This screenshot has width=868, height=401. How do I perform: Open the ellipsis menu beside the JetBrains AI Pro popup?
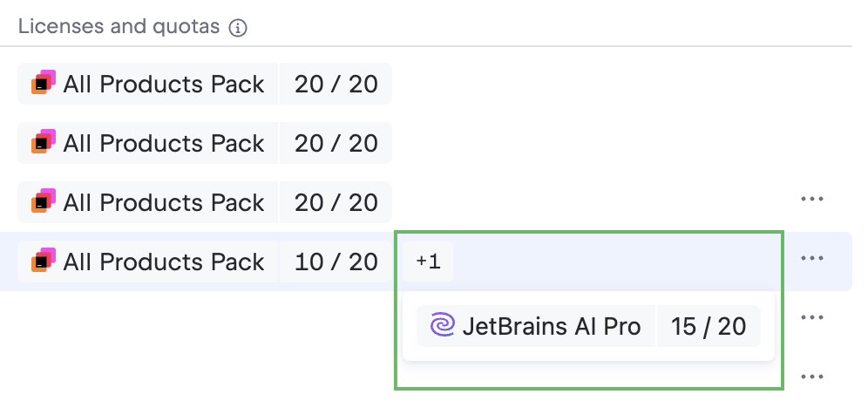coord(811,318)
